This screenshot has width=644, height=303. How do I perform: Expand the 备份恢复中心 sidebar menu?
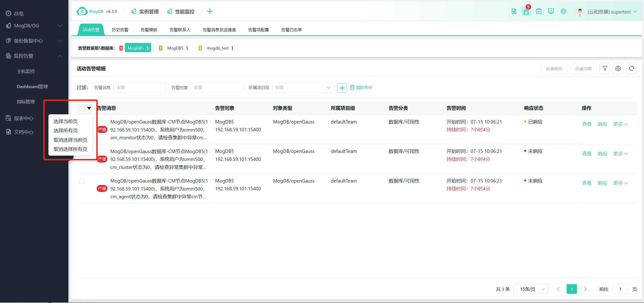tap(60, 40)
